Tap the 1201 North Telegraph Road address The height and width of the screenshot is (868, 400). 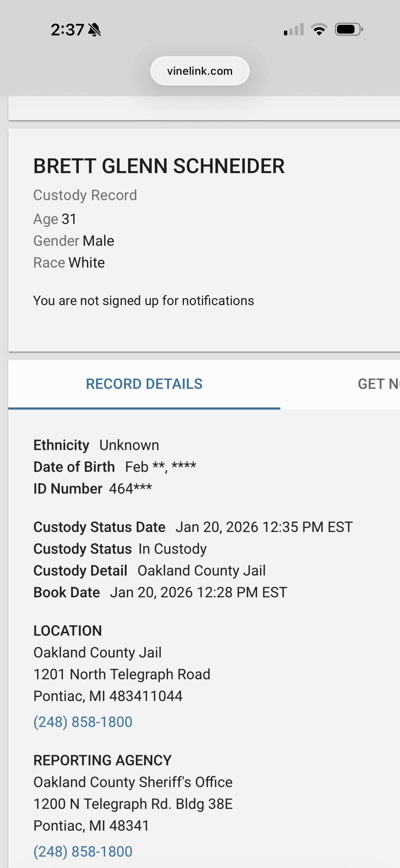(x=122, y=674)
